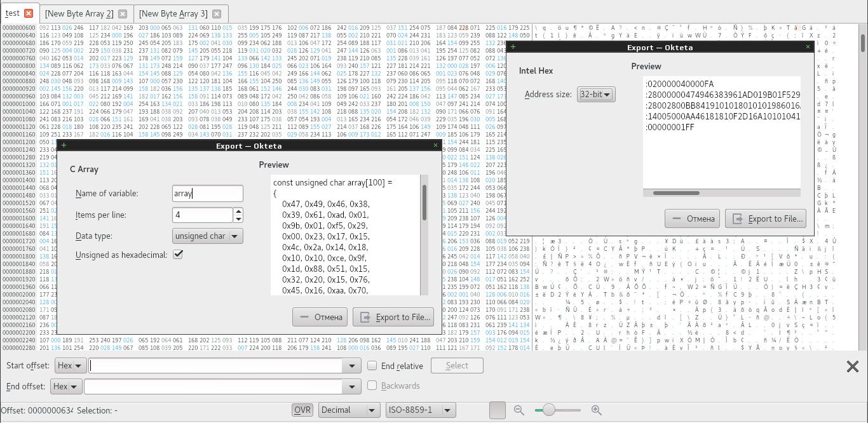Tick the Backwards checkbox
Image resolution: width=868 pixels, height=423 pixels.
[372, 386]
